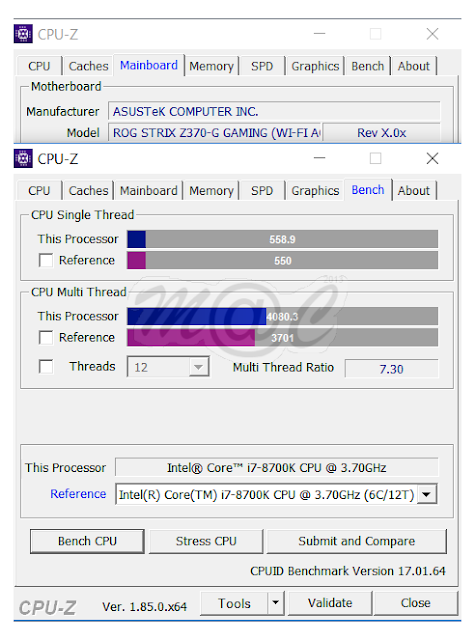Click the Rev X.0x field
This screenshot has width=475, height=640.
382,132
